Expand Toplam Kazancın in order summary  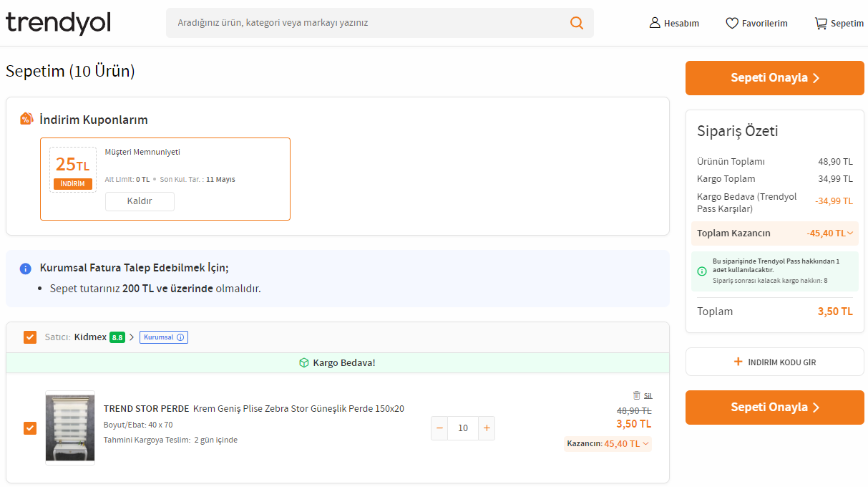point(775,233)
